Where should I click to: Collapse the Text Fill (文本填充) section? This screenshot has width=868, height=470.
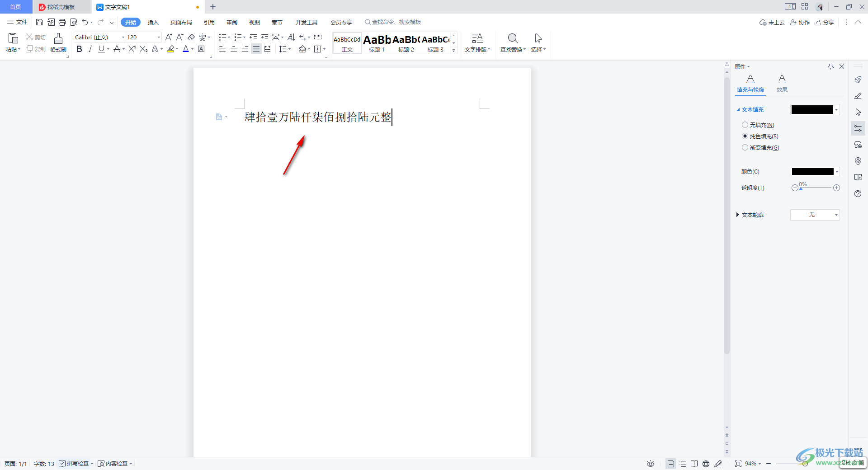(x=738, y=109)
